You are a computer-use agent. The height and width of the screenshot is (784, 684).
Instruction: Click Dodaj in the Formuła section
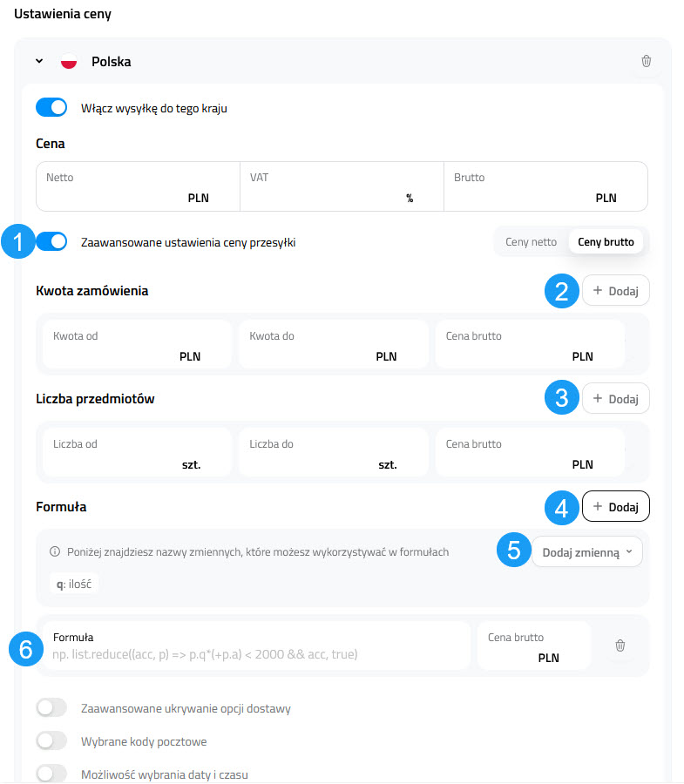615,507
